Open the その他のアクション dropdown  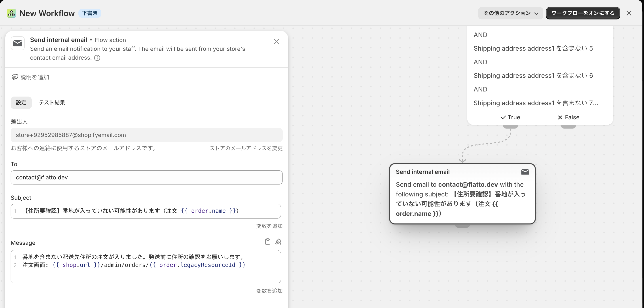(511, 13)
